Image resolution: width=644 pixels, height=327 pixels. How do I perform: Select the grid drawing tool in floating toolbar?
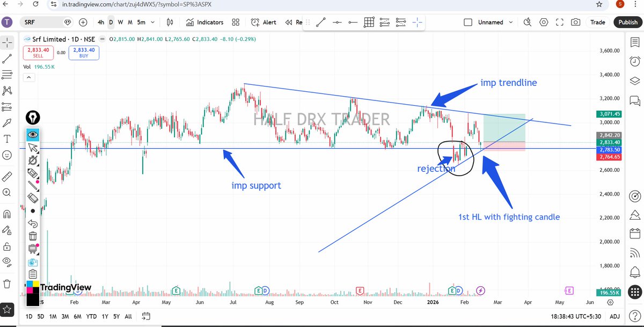point(369,23)
